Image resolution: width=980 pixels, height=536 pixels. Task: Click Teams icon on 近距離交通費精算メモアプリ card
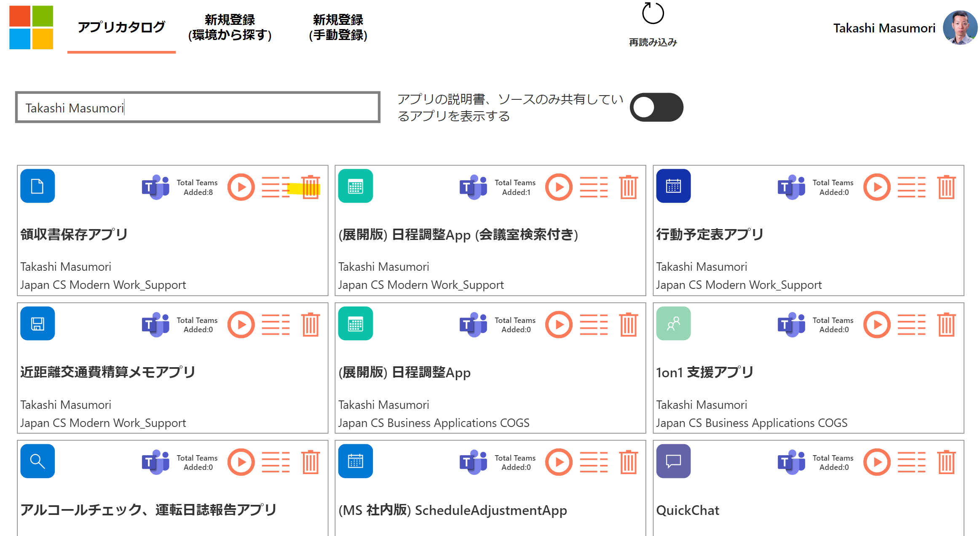(155, 325)
